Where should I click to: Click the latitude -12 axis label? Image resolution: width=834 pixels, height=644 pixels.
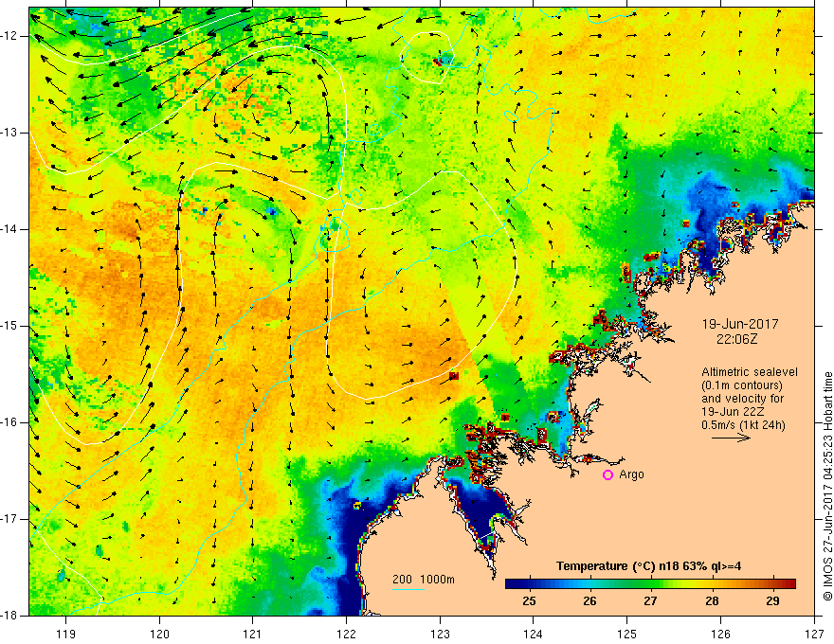[x=10, y=36]
